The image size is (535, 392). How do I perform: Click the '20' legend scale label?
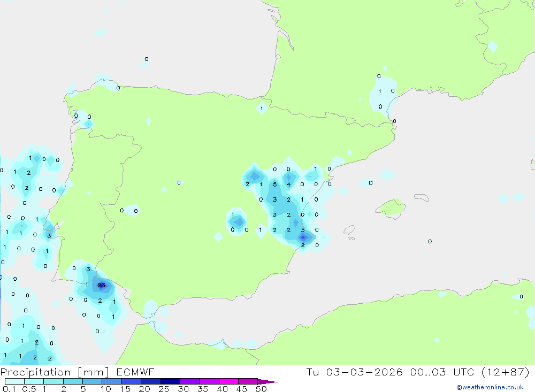pos(144,389)
